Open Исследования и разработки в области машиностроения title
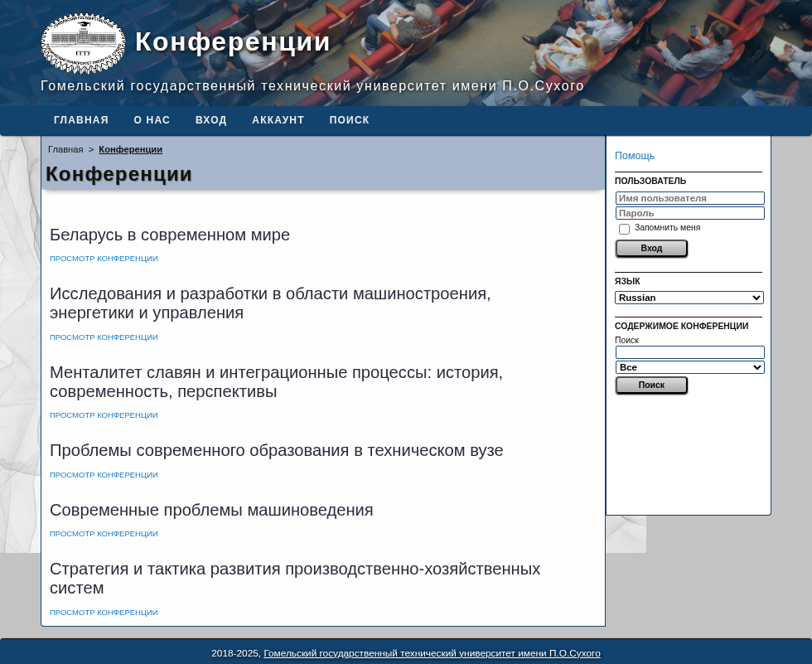Viewport: 812px width, 664px height. coord(270,303)
